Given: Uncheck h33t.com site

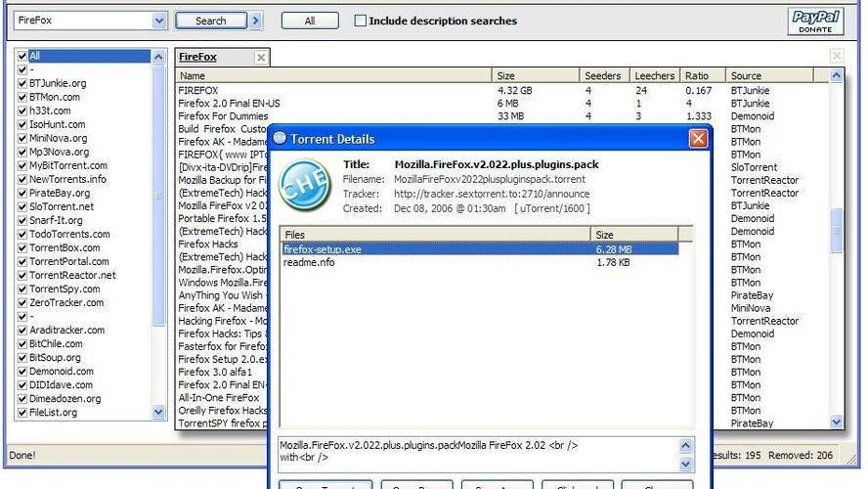Looking at the screenshot, I should [22, 111].
